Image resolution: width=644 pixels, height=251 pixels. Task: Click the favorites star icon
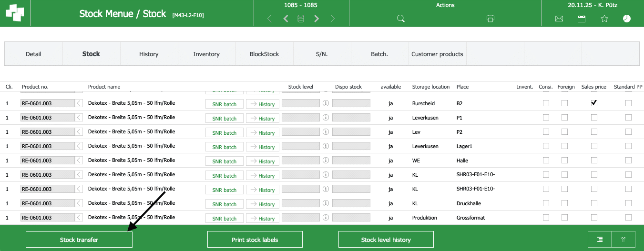pyautogui.click(x=604, y=19)
